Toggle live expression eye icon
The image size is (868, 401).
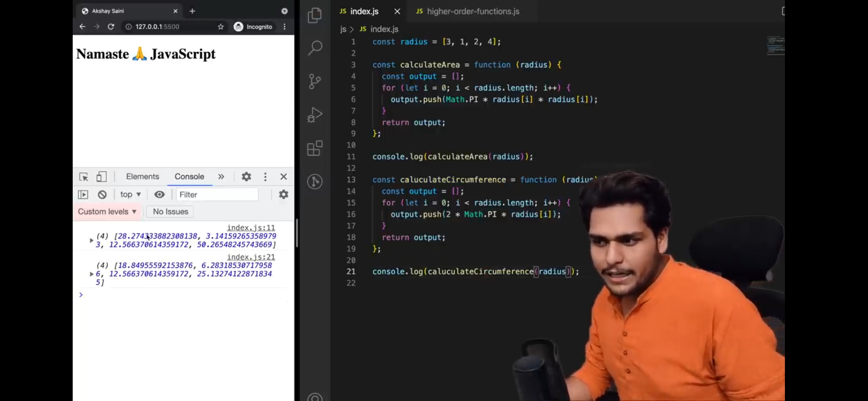click(160, 195)
